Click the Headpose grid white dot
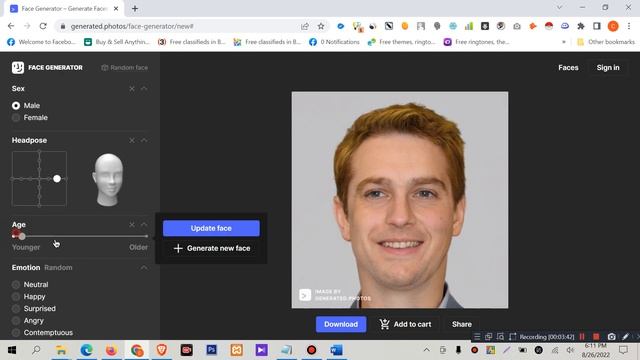Image resolution: width=640 pixels, height=360 pixels. 57,178
